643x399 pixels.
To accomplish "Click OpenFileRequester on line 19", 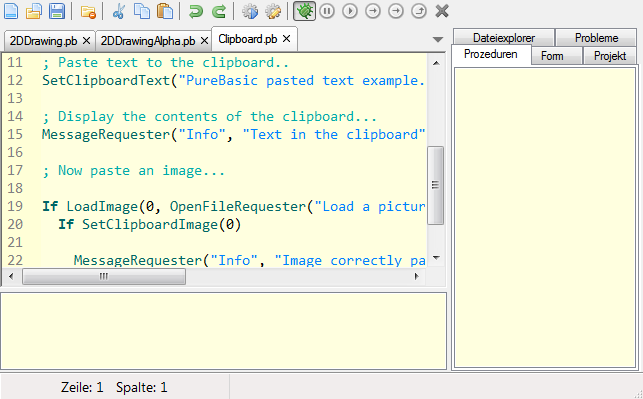I will [x=238, y=206].
